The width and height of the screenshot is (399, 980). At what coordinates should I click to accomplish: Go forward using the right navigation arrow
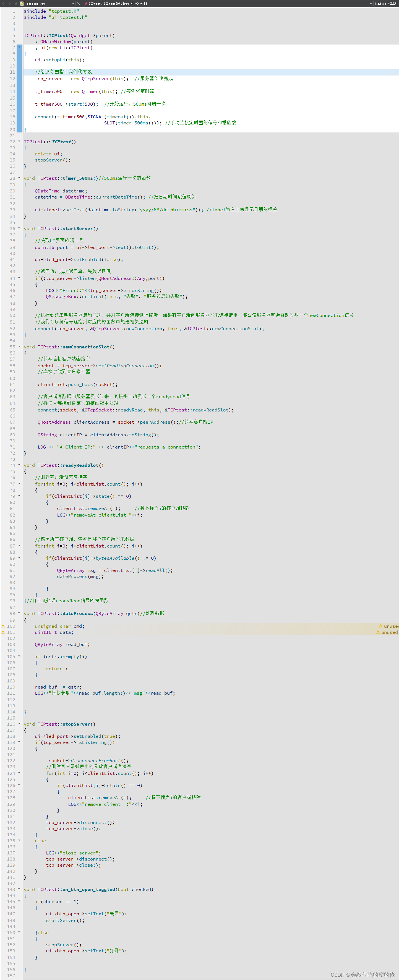click(9, 3)
